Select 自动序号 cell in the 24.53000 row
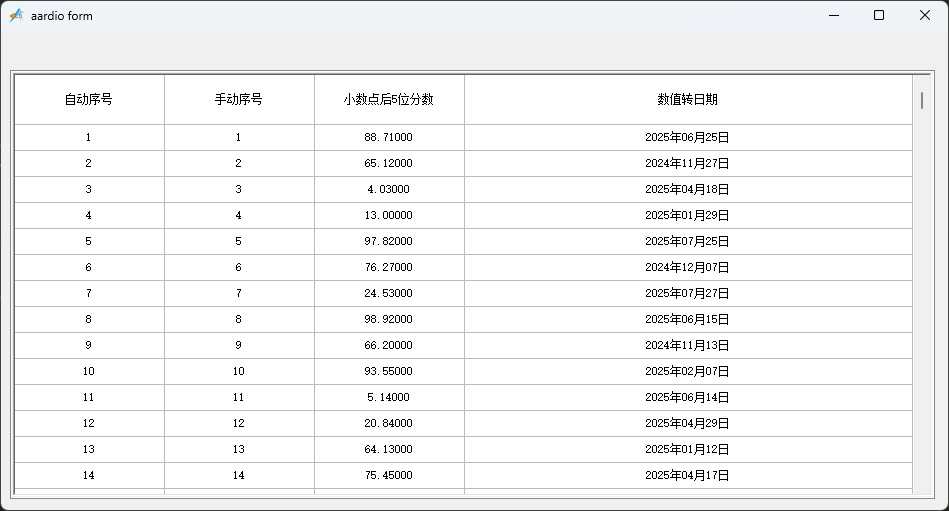Image resolution: width=949 pixels, height=511 pixels. pos(89,294)
